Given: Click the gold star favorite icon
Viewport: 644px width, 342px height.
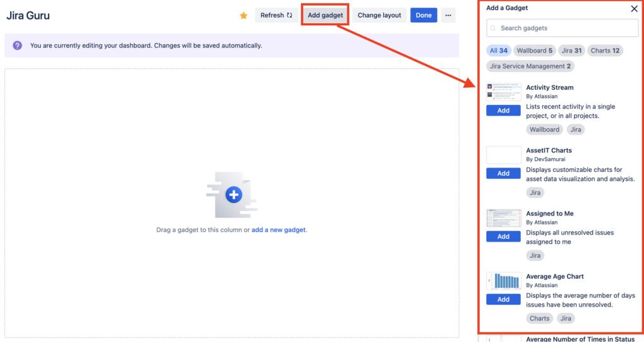Looking at the screenshot, I should [x=244, y=16].
